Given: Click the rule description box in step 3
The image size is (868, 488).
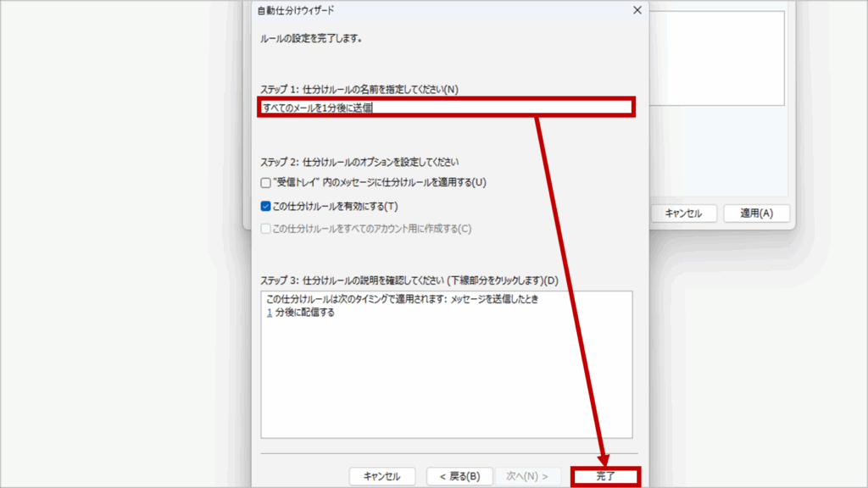Looking at the screenshot, I should [x=446, y=364].
